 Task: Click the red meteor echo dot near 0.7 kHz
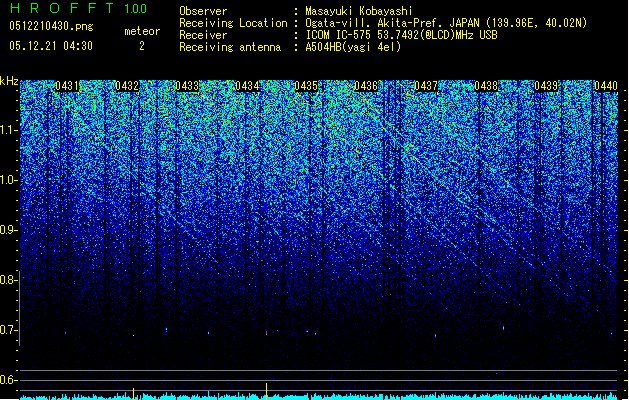[266, 333]
